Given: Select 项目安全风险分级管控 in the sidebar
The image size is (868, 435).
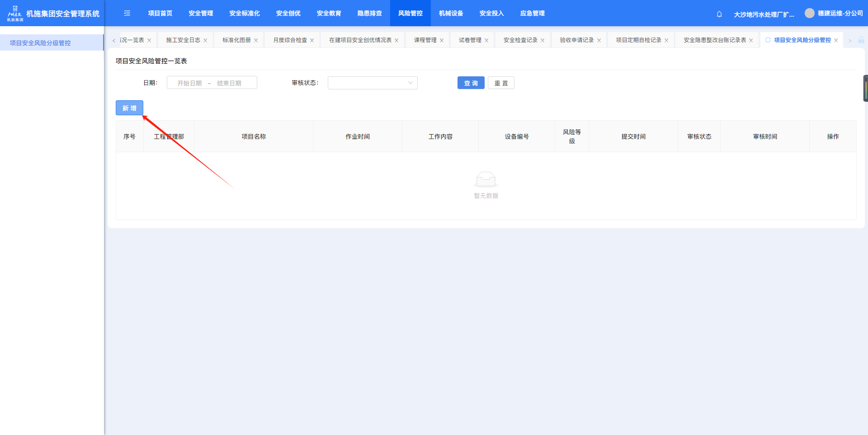Looking at the screenshot, I should [x=40, y=43].
